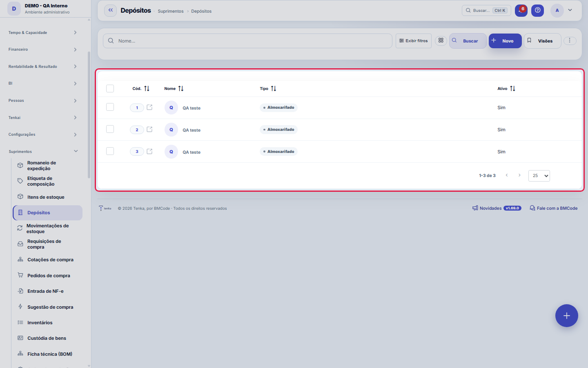Open Inventários menu item
588x368 pixels.
pos(47,323)
